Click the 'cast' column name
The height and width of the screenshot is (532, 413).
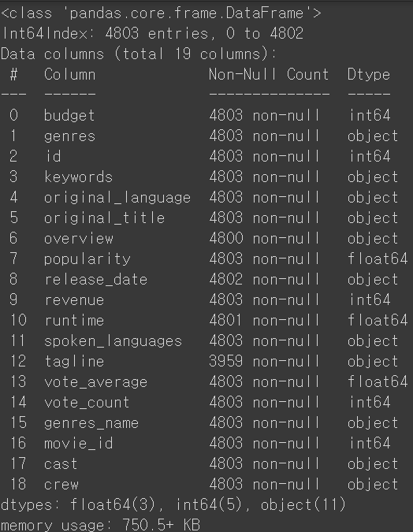(x=61, y=463)
